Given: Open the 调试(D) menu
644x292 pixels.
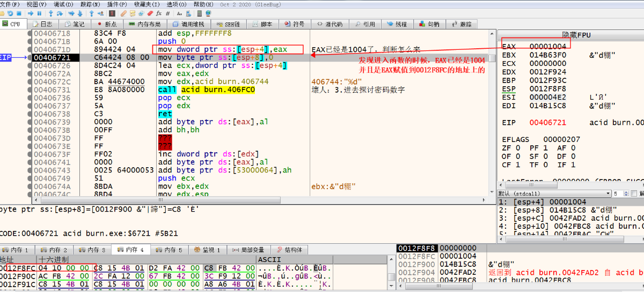Looking at the screenshot, I should click(x=64, y=4).
